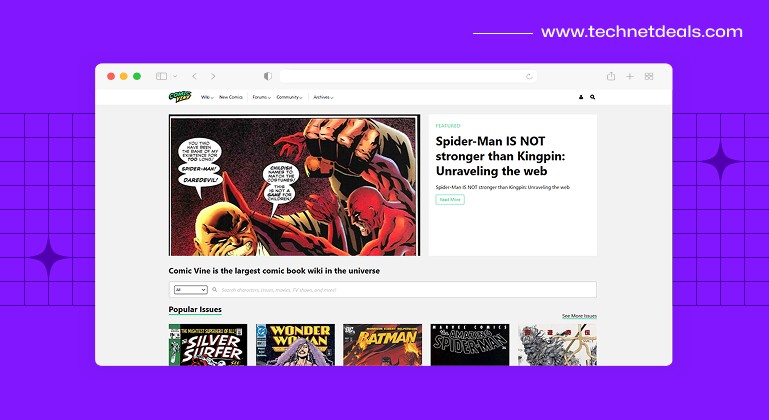This screenshot has height=420, width=769.
Task: Open the All category select box
Action: pyautogui.click(x=191, y=289)
